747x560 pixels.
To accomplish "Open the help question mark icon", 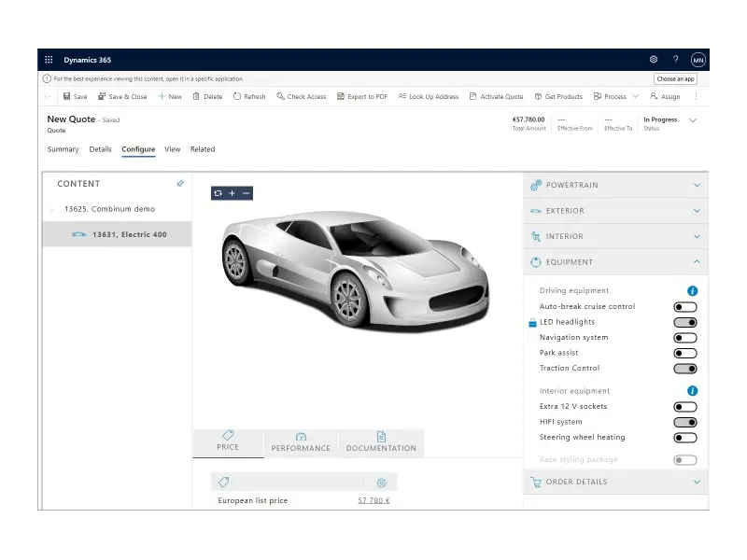I will pos(675,60).
